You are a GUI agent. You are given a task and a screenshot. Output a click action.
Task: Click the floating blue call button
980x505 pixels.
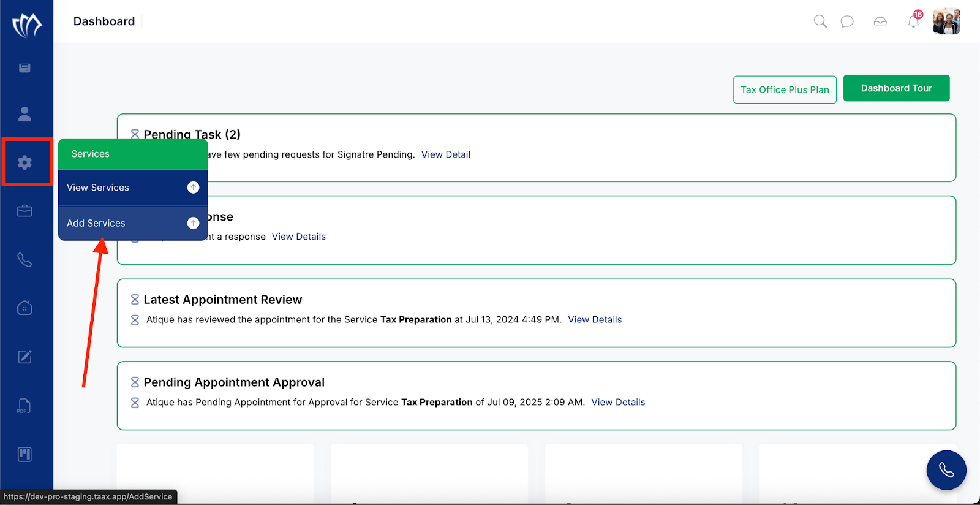pos(946,470)
